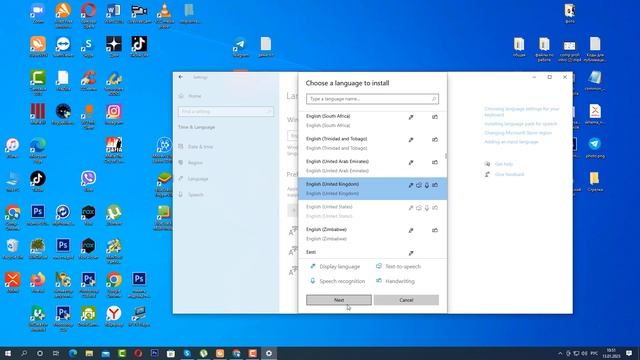The image size is (640, 360).
Task: Select English (South Africa) from the list
Action: (372, 121)
